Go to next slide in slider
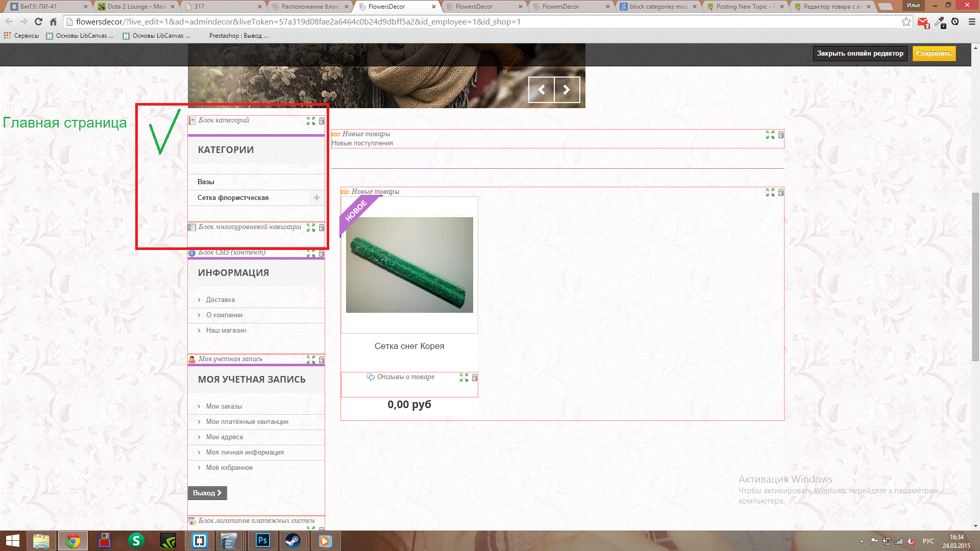The image size is (980, 551). (567, 90)
